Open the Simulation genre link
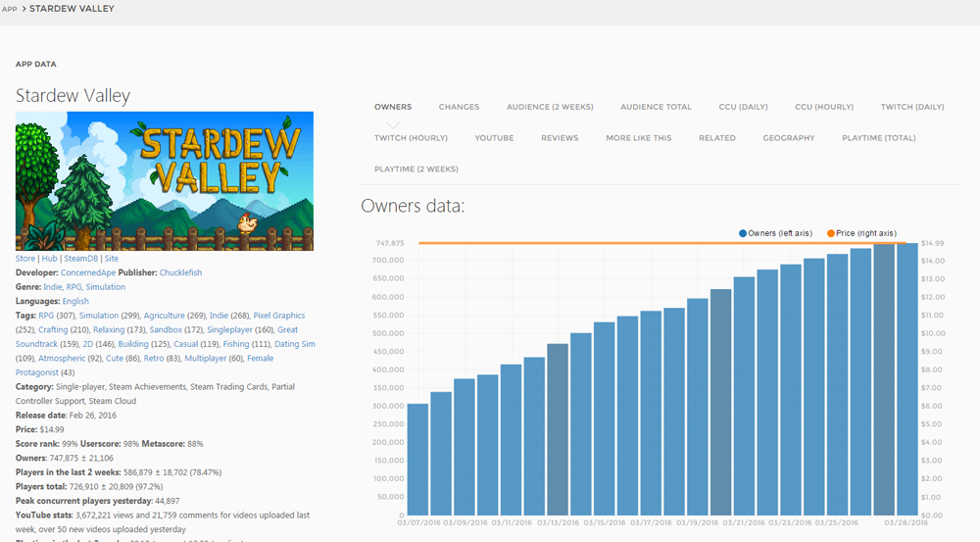980x542 pixels. (x=106, y=287)
